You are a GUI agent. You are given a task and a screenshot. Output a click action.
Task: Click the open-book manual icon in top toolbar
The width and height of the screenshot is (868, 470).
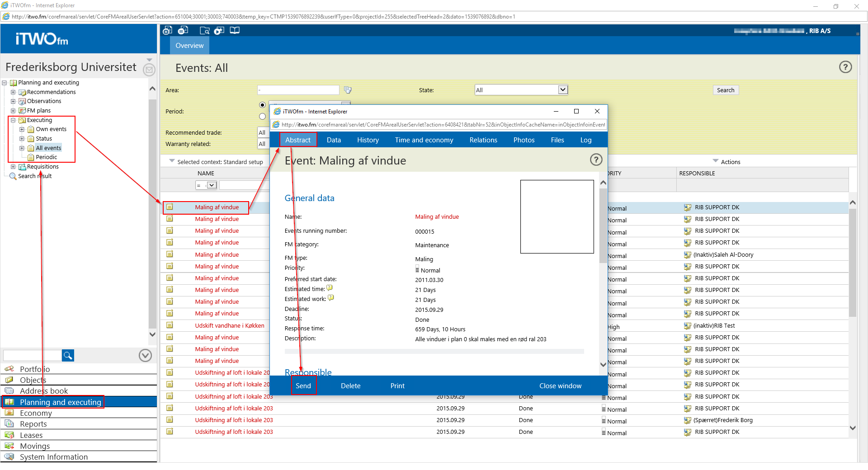(x=235, y=30)
